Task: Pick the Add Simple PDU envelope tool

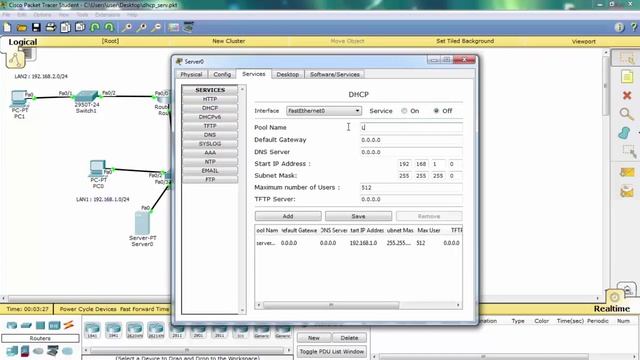Action: [x=627, y=172]
